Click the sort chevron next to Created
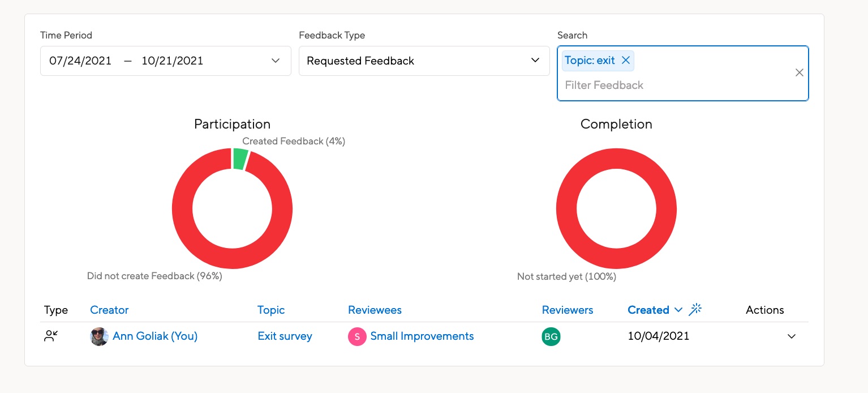The width and height of the screenshot is (868, 393). [678, 310]
